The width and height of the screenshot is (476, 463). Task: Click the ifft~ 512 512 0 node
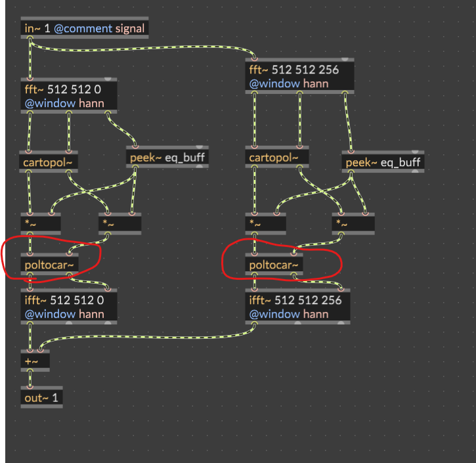click(x=69, y=307)
